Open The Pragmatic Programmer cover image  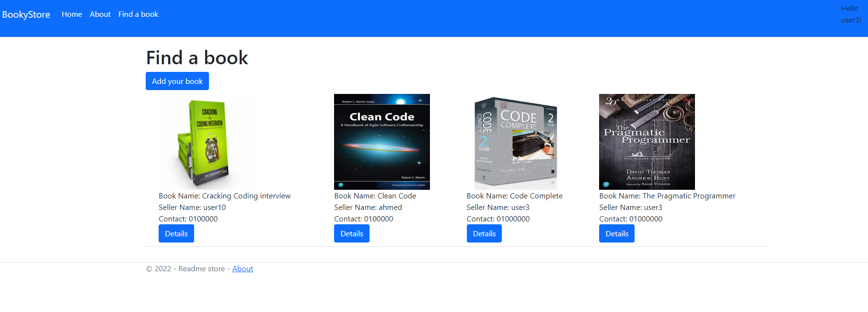pyautogui.click(x=647, y=142)
